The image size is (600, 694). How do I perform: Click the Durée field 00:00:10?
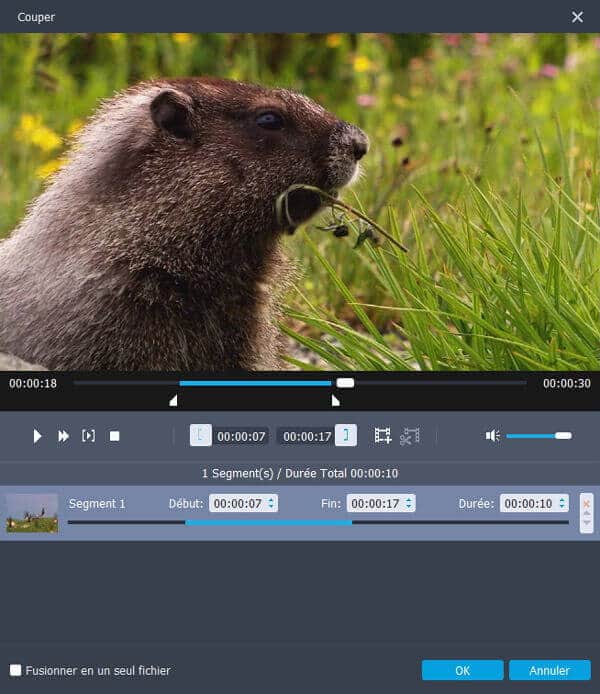pos(534,503)
